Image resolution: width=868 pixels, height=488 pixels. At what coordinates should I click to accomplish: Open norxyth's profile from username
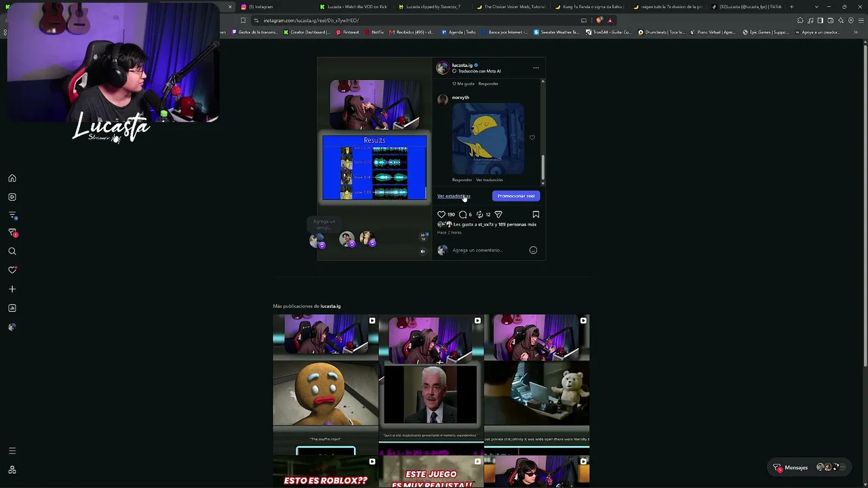460,98
